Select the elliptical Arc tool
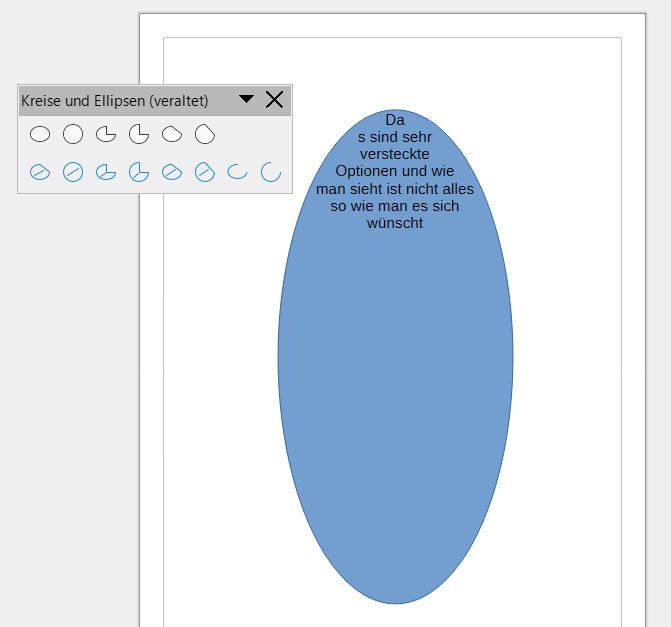This screenshot has height=627, width=671. [x=238, y=173]
